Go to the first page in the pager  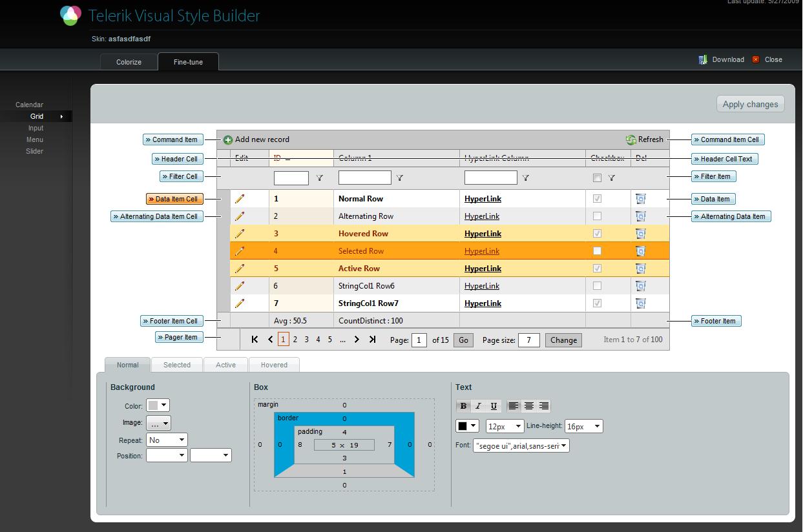[x=255, y=340]
